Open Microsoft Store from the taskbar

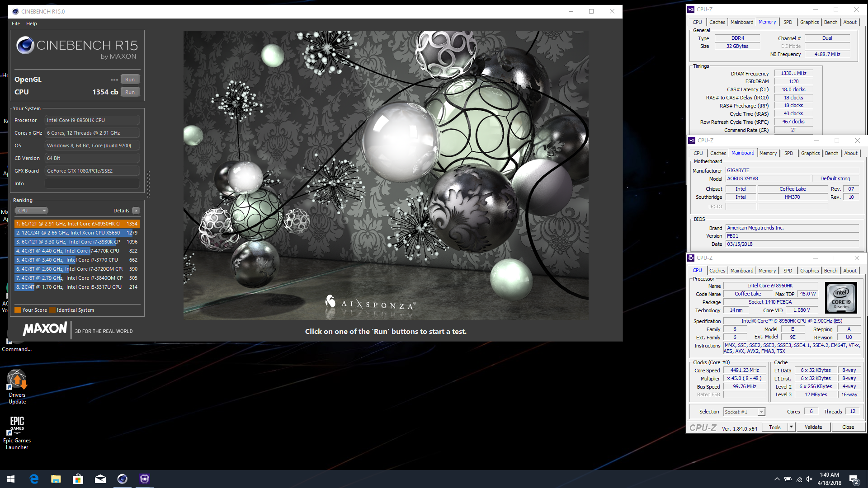click(78, 479)
